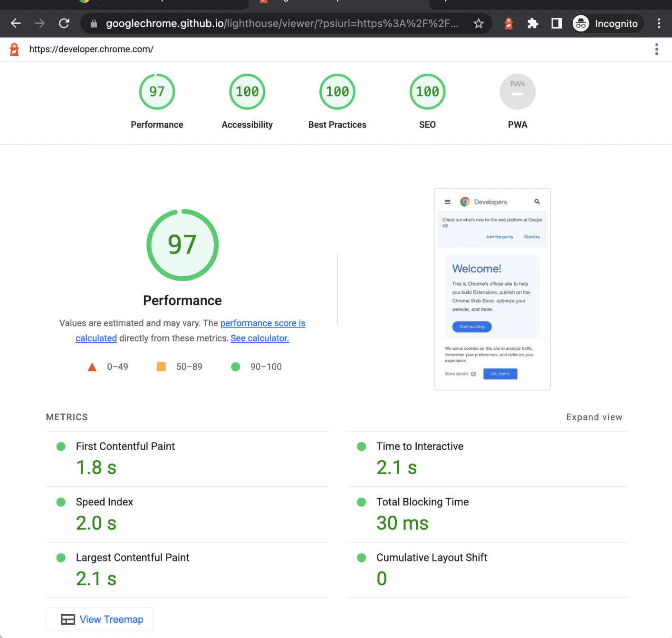Bookmark this page with the star icon
The height and width of the screenshot is (638, 672).
click(x=479, y=23)
